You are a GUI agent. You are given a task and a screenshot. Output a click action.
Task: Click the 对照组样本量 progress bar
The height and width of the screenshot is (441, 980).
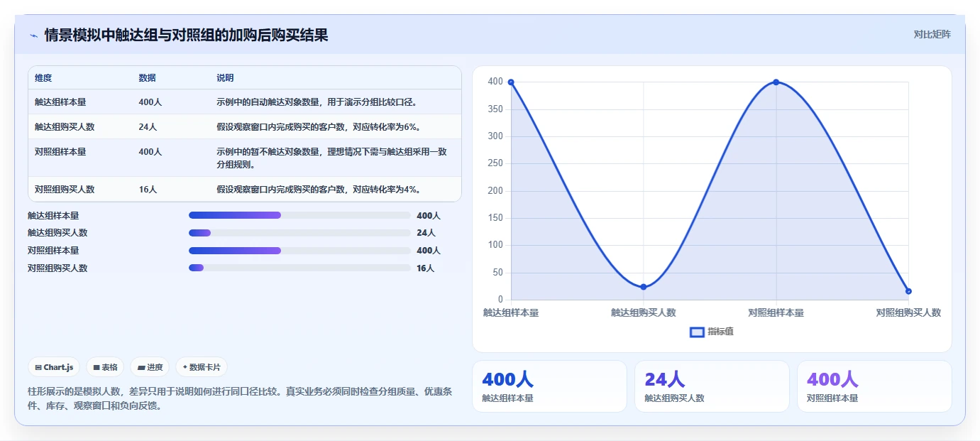pos(299,251)
